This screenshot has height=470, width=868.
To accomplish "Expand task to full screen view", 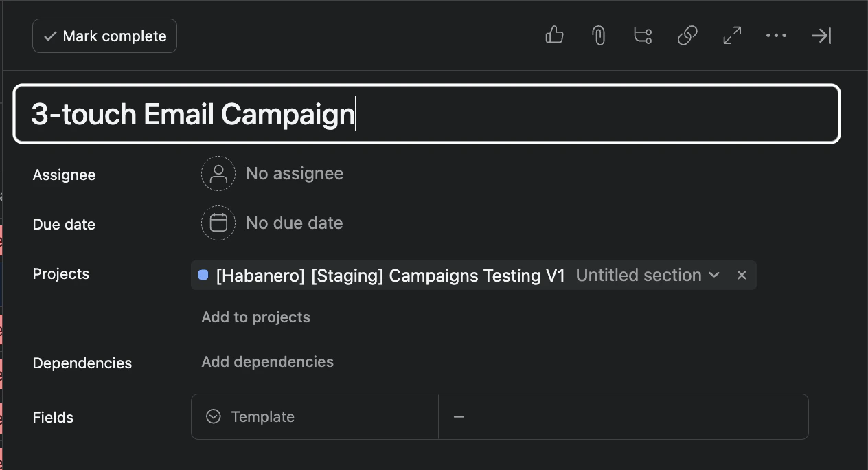I will coord(732,36).
